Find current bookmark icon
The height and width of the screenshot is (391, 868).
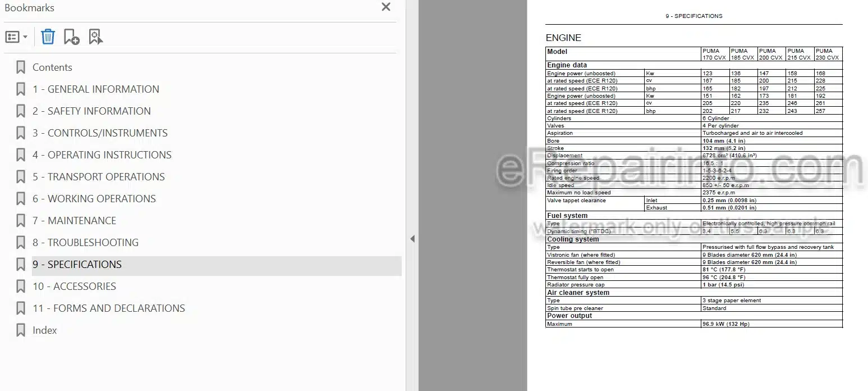pos(96,37)
